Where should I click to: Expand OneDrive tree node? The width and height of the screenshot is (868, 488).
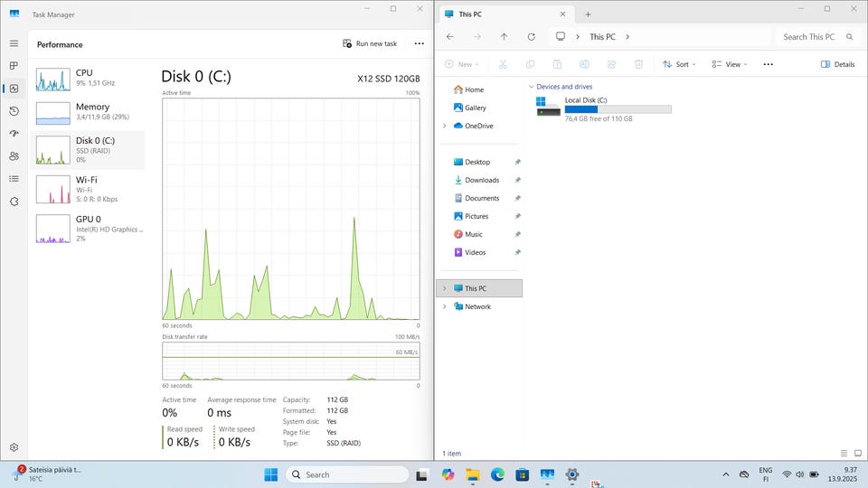click(445, 126)
